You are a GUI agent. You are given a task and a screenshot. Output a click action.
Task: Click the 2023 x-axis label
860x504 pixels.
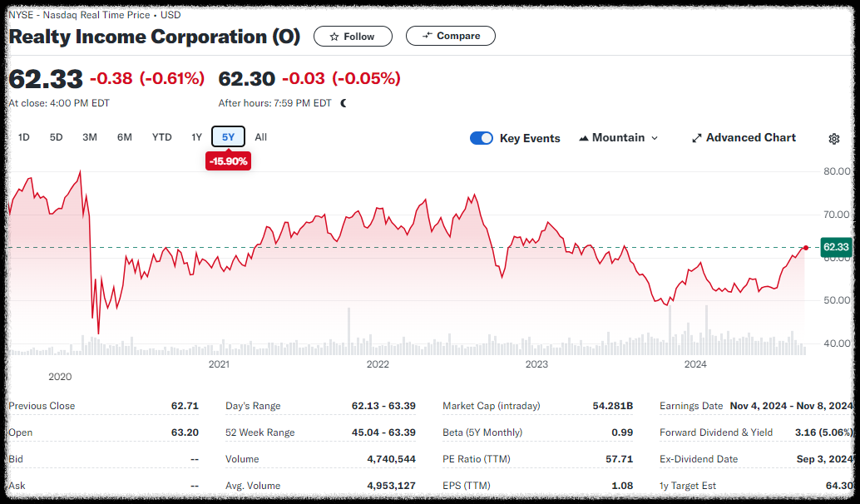click(x=536, y=364)
